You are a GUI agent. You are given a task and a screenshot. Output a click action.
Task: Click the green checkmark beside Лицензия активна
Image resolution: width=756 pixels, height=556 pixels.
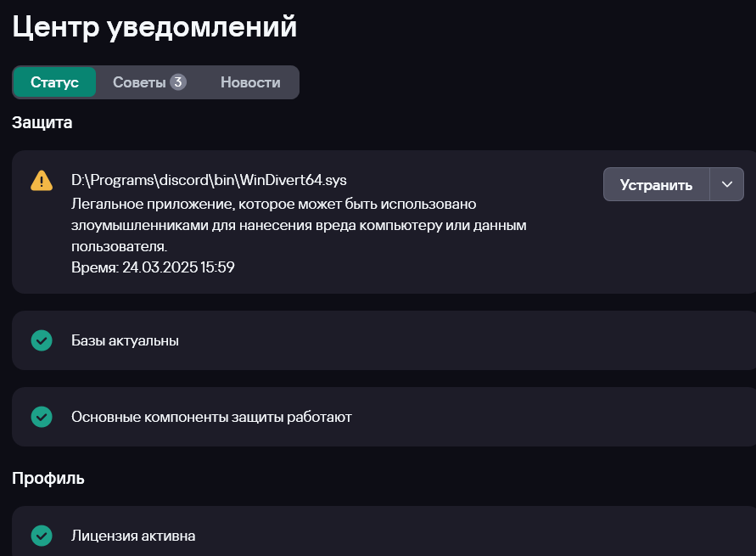pyautogui.click(x=41, y=536)
